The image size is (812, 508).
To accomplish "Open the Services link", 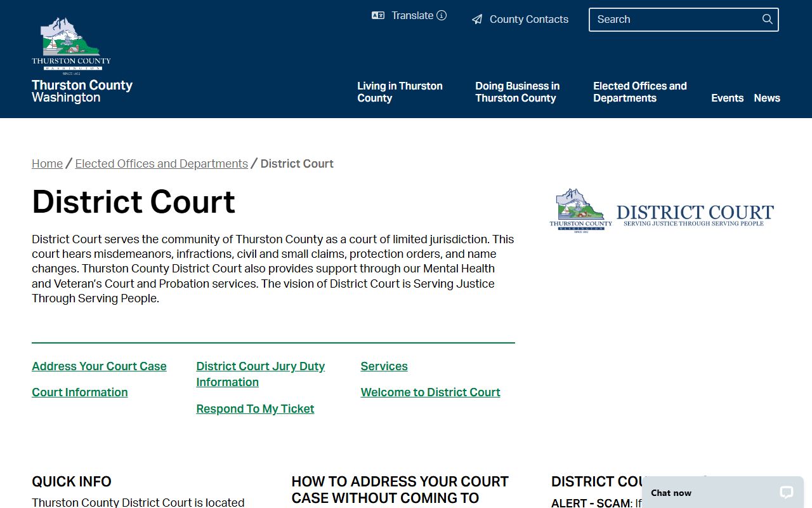I will [384, 366].
